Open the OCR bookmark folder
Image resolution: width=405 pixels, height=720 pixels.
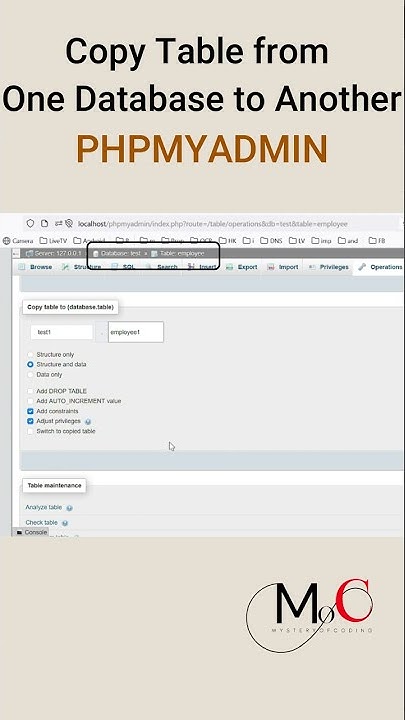201,241
